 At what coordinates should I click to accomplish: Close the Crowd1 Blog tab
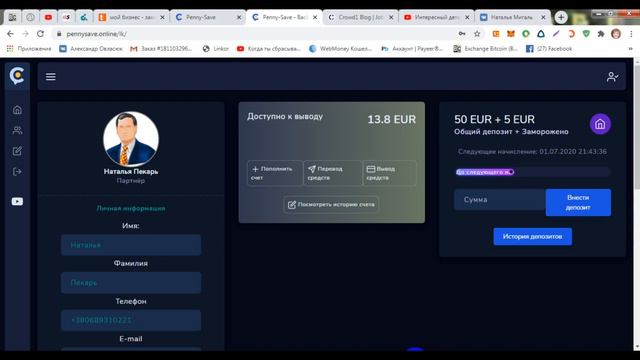[391, 18]
